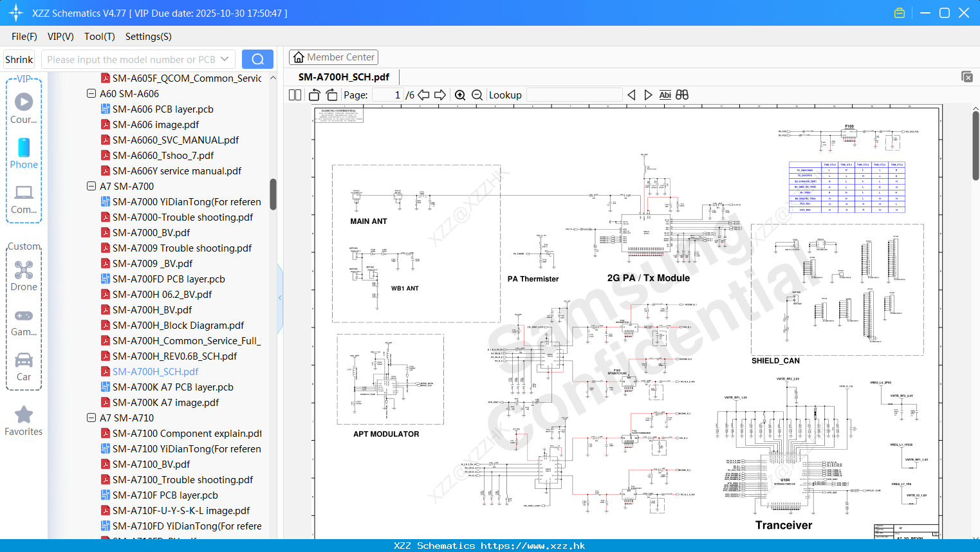This screenshot has height=552, width=980.
Task: Go to previous page arrow
Action: point(424,95)
